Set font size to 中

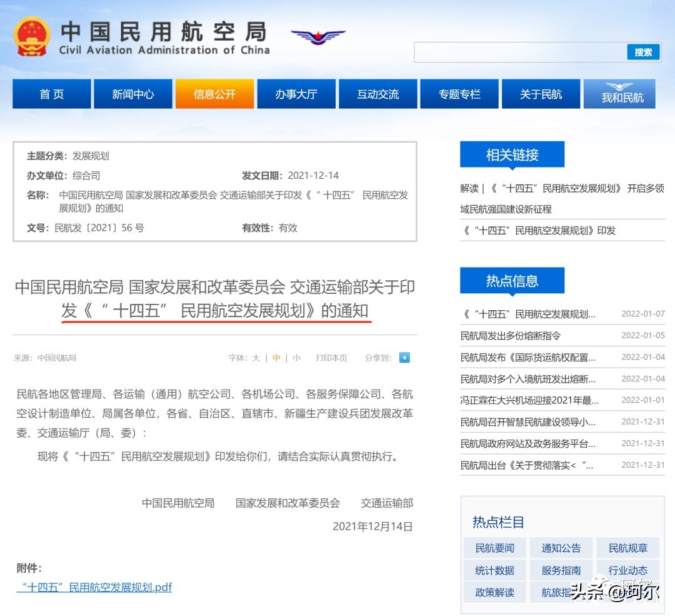pos(276,358)
